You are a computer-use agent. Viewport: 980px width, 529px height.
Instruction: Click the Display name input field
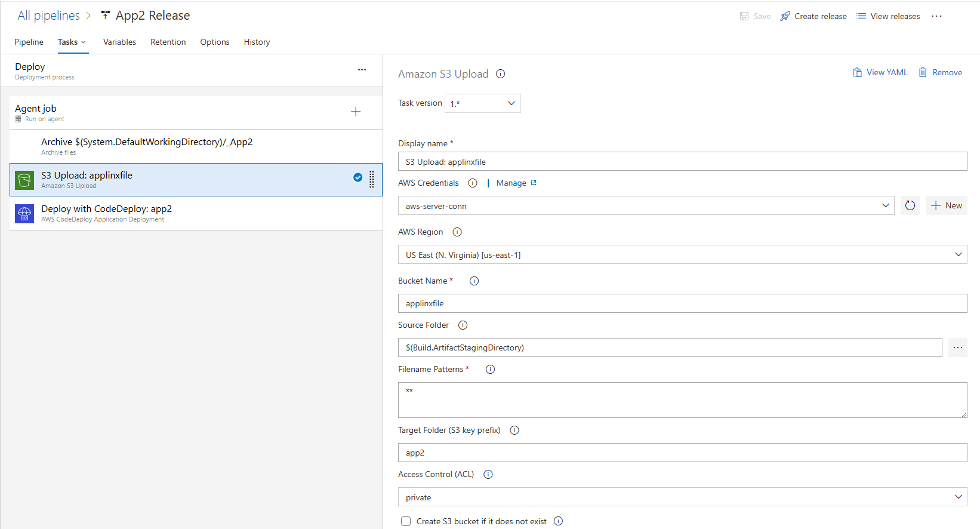(683, 161)
